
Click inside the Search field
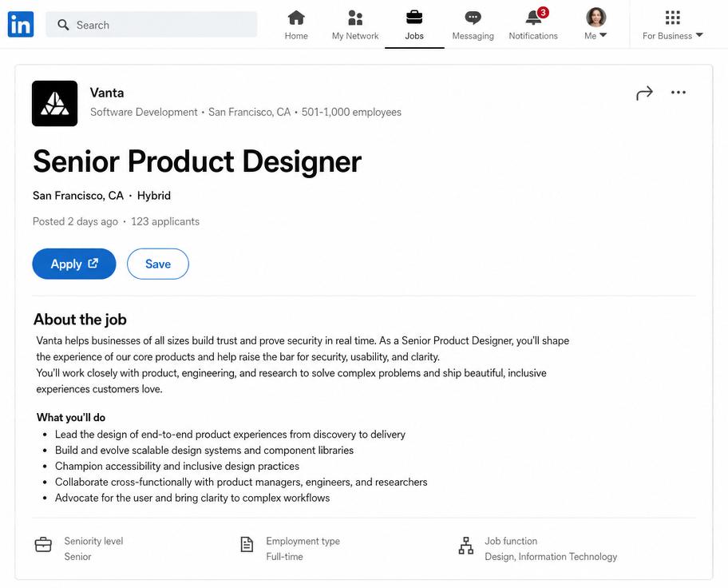tap(152, 25)
